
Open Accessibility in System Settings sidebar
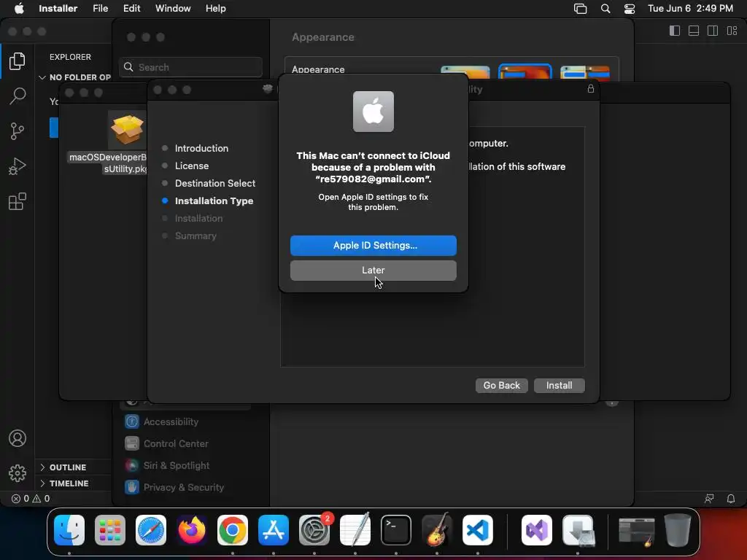pos(171,421)
